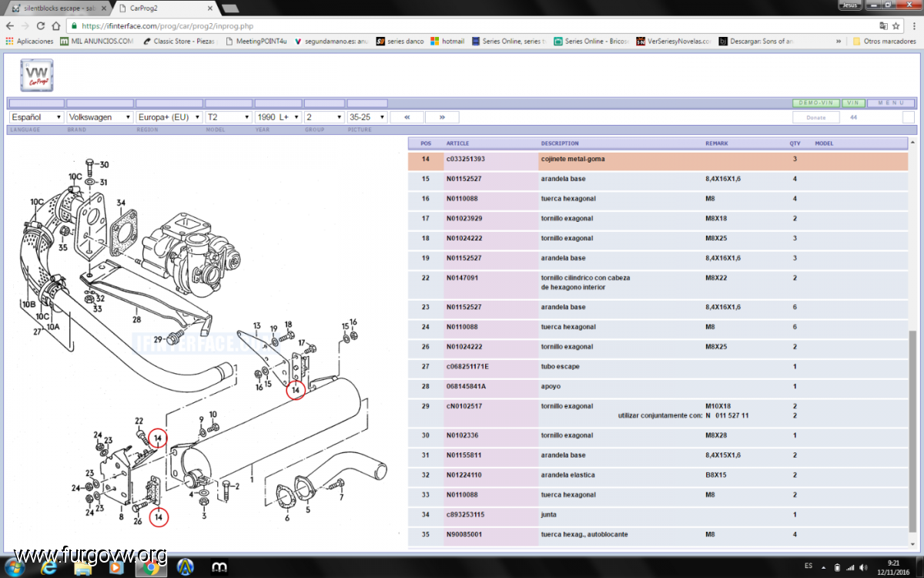Open the Otros marcadores folder

click(884, 41)
